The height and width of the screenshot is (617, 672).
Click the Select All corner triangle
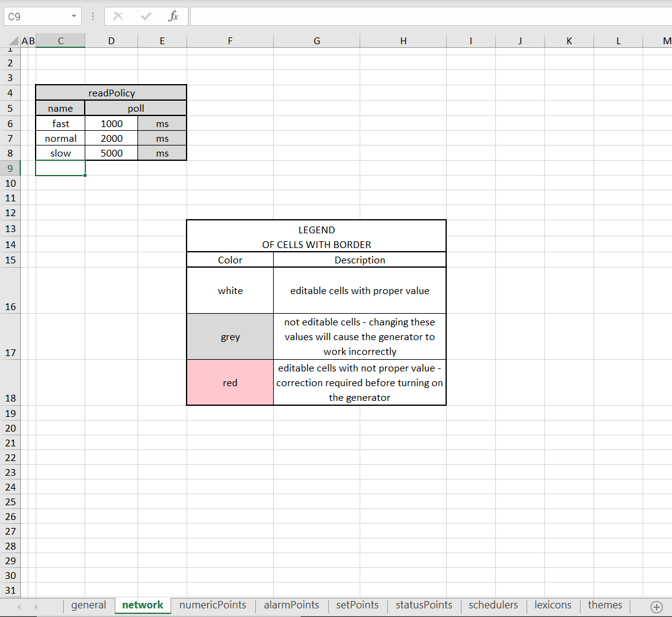point(12,41)
